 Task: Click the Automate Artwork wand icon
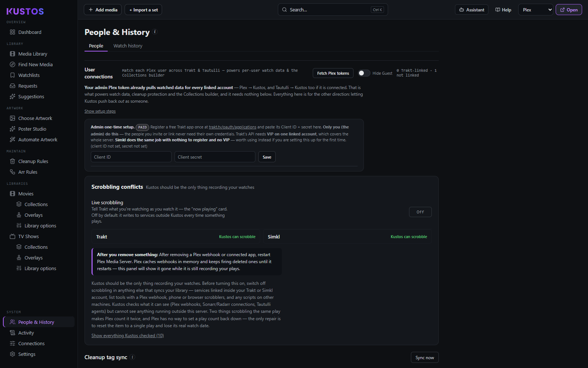(12, 139)
